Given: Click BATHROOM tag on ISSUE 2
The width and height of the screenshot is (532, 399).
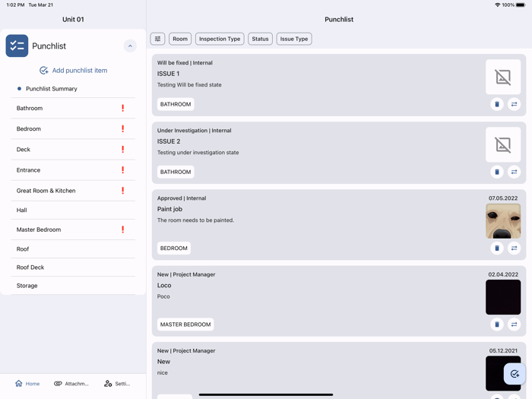Looking at the screenshot, I should 176,172.
